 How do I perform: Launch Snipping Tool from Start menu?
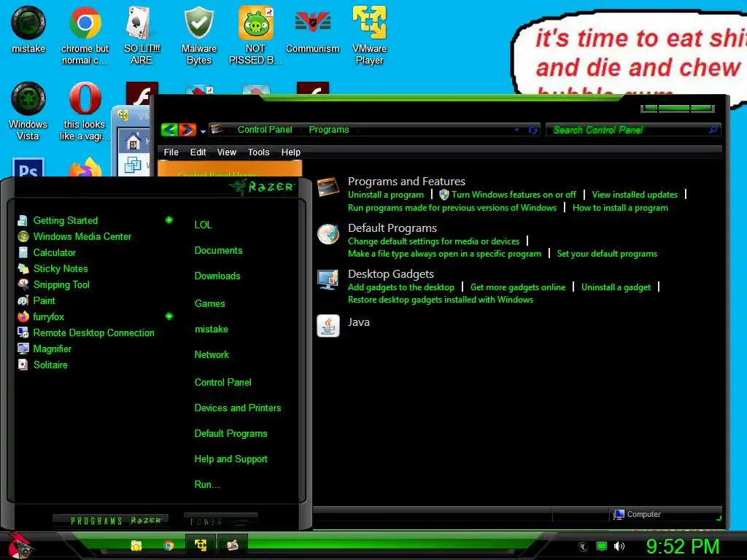[61, 285]
